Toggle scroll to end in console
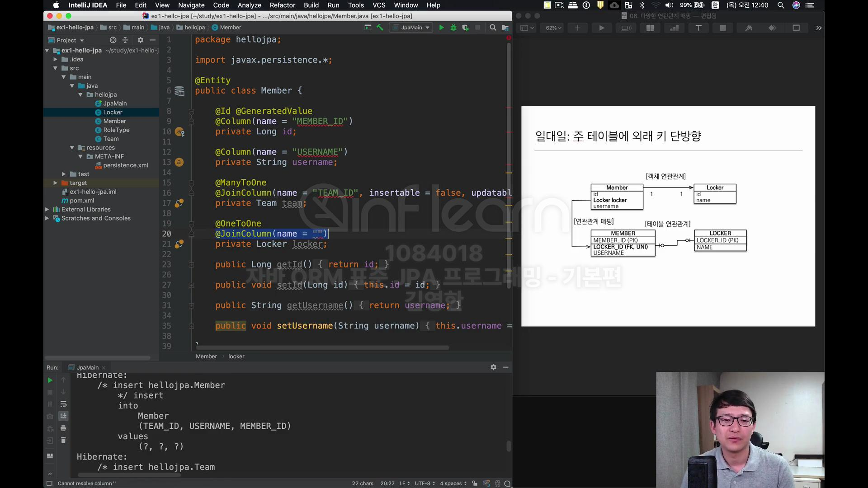Image resolution: width=868 pixels, height=488 pixels. (63, 416)
